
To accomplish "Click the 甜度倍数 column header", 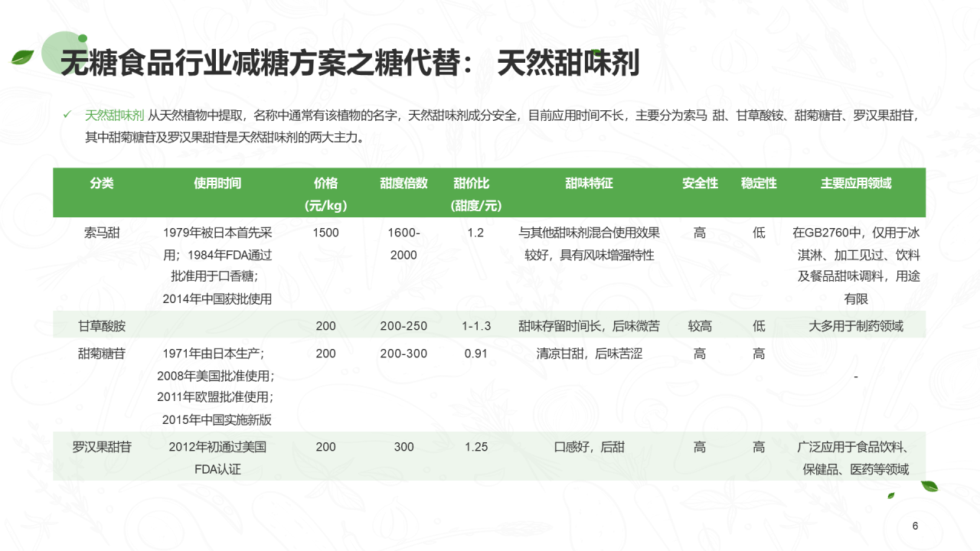I will coord(403,184).
